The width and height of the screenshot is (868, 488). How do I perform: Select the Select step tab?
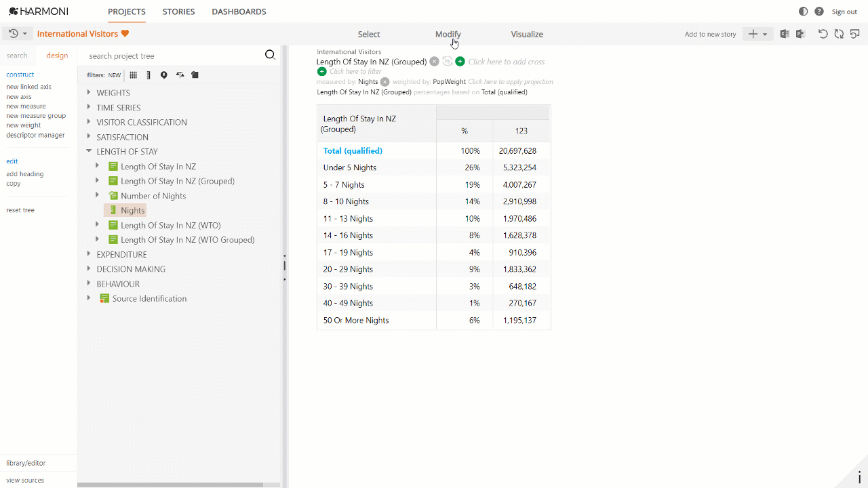click(369, 35)
